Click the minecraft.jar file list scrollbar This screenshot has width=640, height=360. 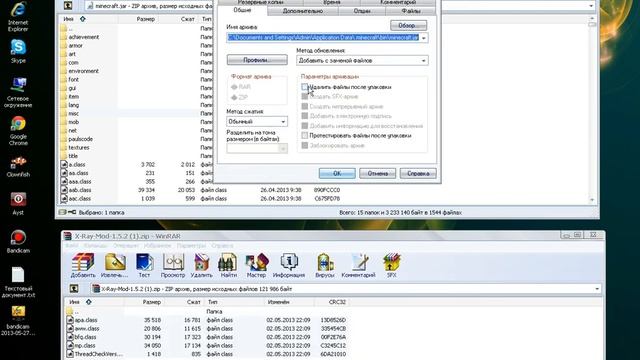[x=592, y=109]
